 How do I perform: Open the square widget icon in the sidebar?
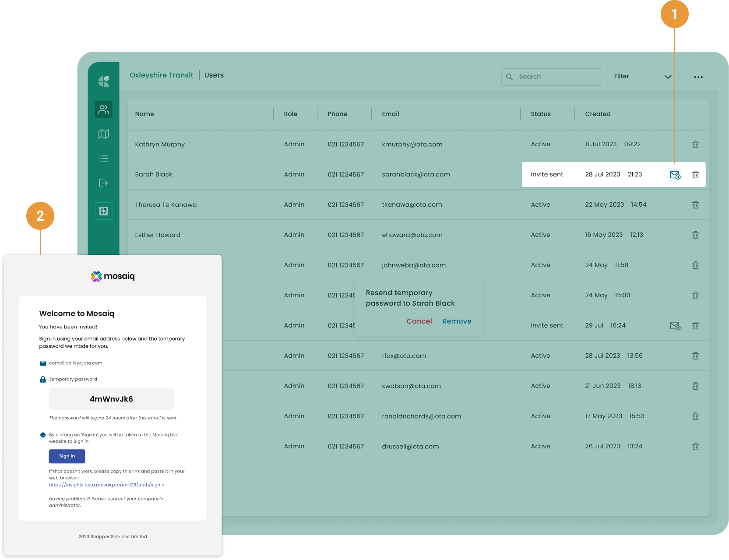104,211
